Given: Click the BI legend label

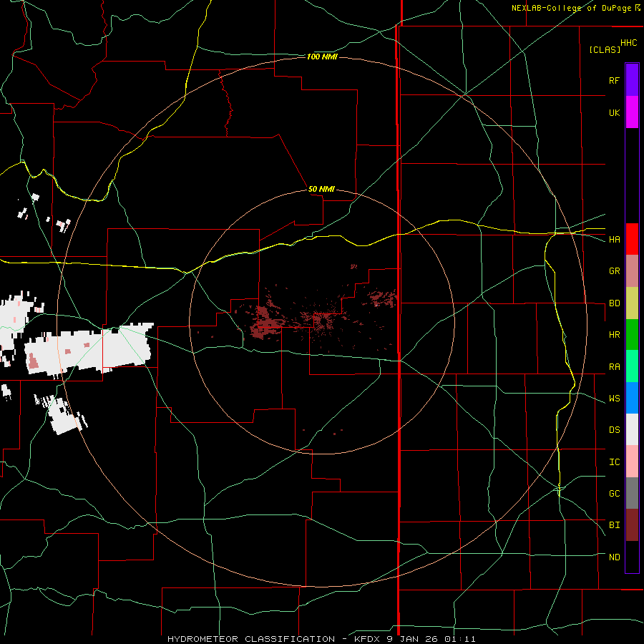Looking at the screenshot, I should click(614, 525).
